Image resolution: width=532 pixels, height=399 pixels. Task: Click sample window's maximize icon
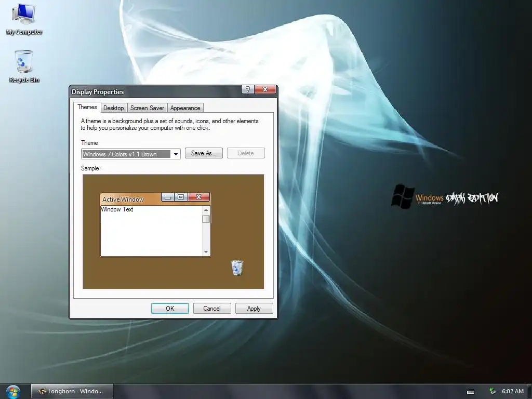tap(181, 197)
